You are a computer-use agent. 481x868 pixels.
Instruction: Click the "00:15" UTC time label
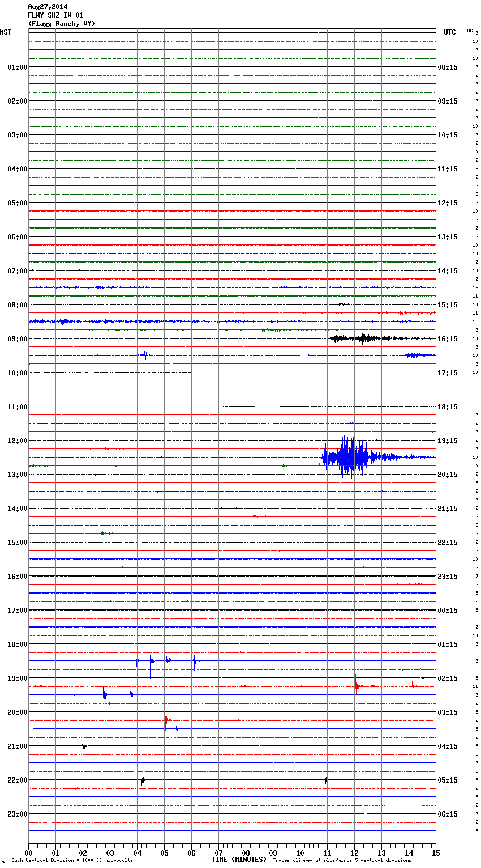tap(448, 611)
